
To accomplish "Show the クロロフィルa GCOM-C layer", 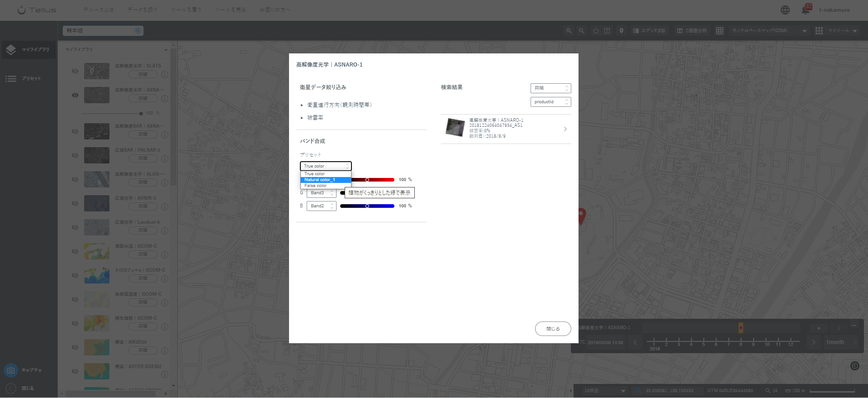I will [75, 275].
